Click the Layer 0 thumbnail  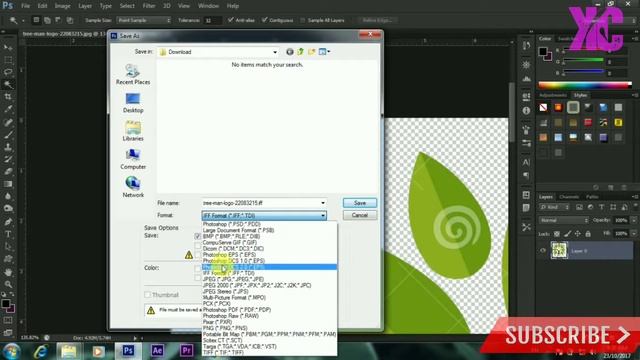point(559,250)
